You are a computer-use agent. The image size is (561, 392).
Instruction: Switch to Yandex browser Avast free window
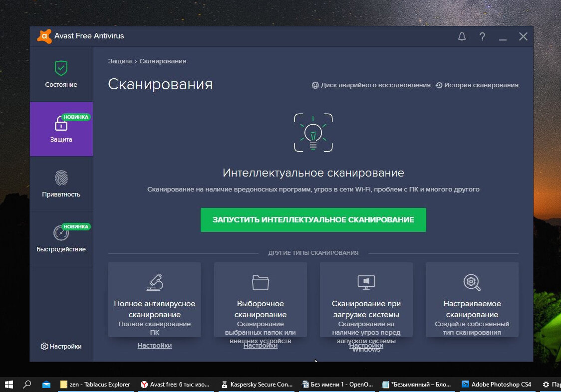pos(176,385)
